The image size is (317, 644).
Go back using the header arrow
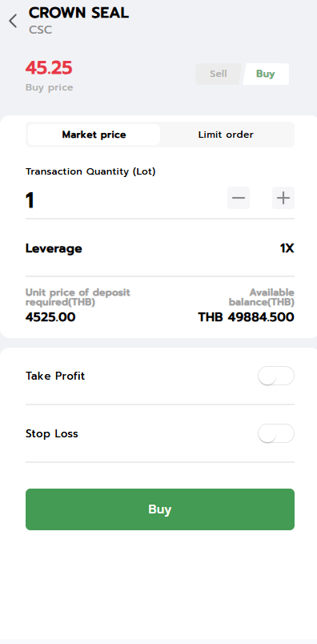pyautogui.click(x=13, y=21)
